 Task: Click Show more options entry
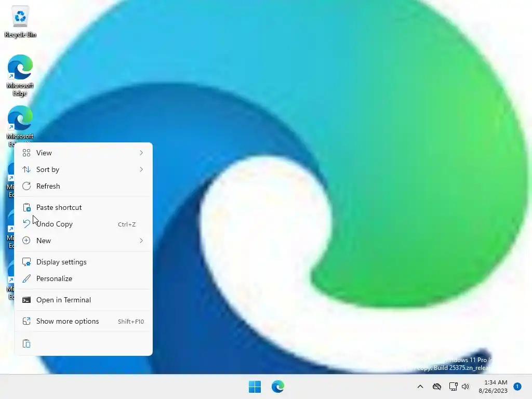84,321
